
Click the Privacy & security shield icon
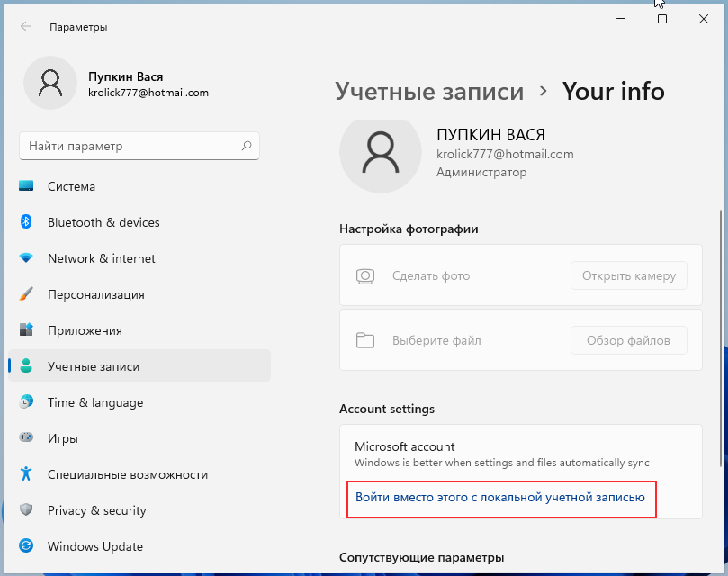click(x=27, y=510)
